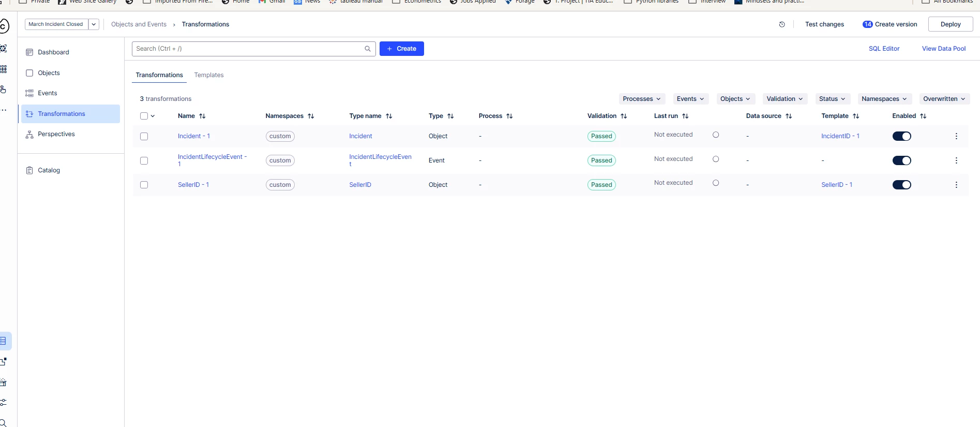This screenshot has width=980, height=427.
Task: Sort table by Process column arrows
Action: tap(509, 116)
